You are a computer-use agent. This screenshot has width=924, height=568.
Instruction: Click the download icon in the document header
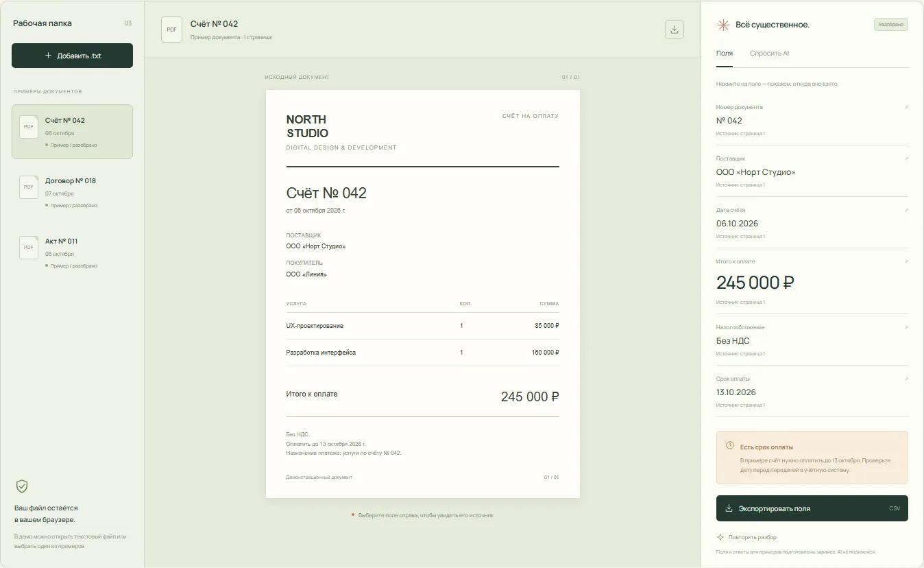[x=674, y=29]
